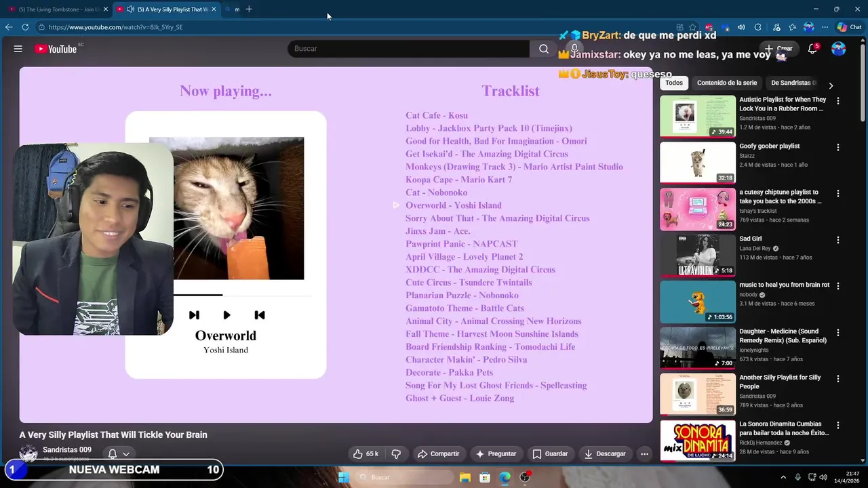Viewport: 868px width, 488px height.
Task: Click Guardar to save the video
Action: (x=550, y=453)
